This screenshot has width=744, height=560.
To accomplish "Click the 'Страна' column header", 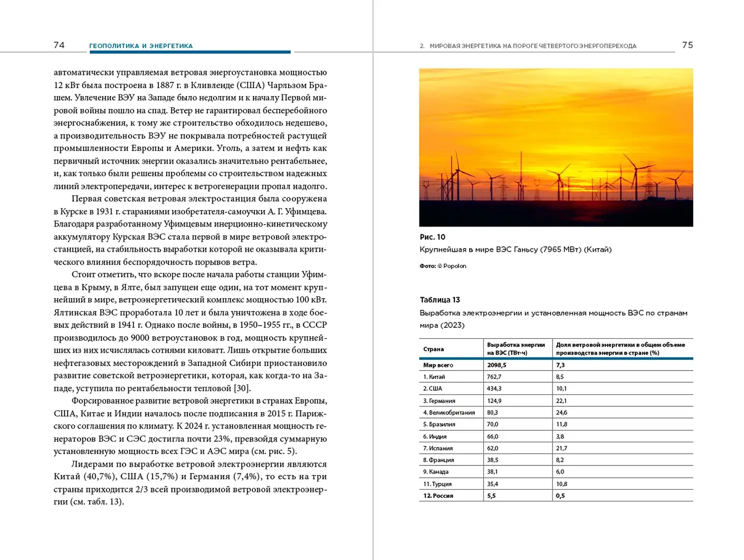I will click(x=433, y=349).
